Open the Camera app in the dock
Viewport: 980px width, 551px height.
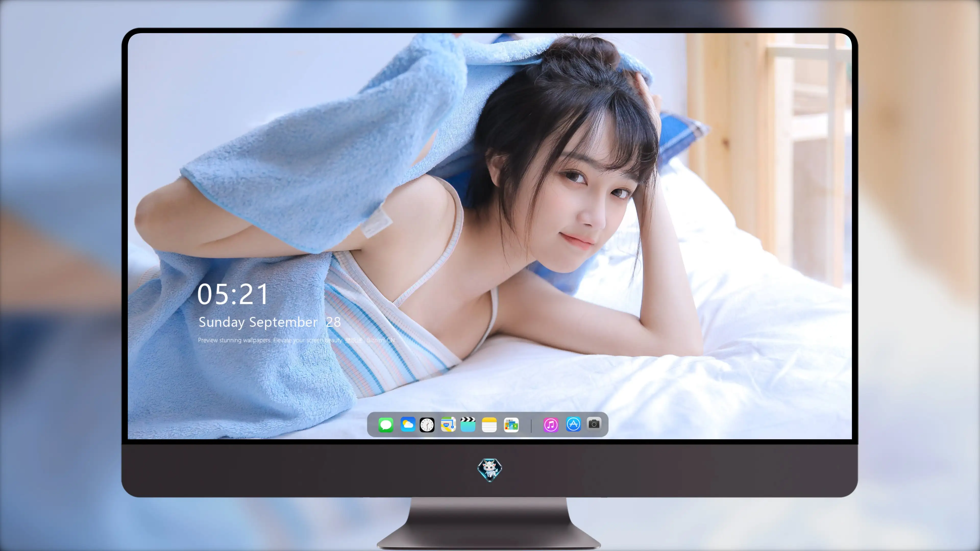[594, 424]
